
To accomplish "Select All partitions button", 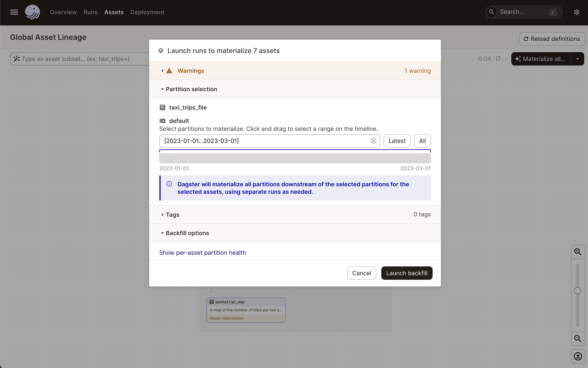I will click(x=423, y=141).
